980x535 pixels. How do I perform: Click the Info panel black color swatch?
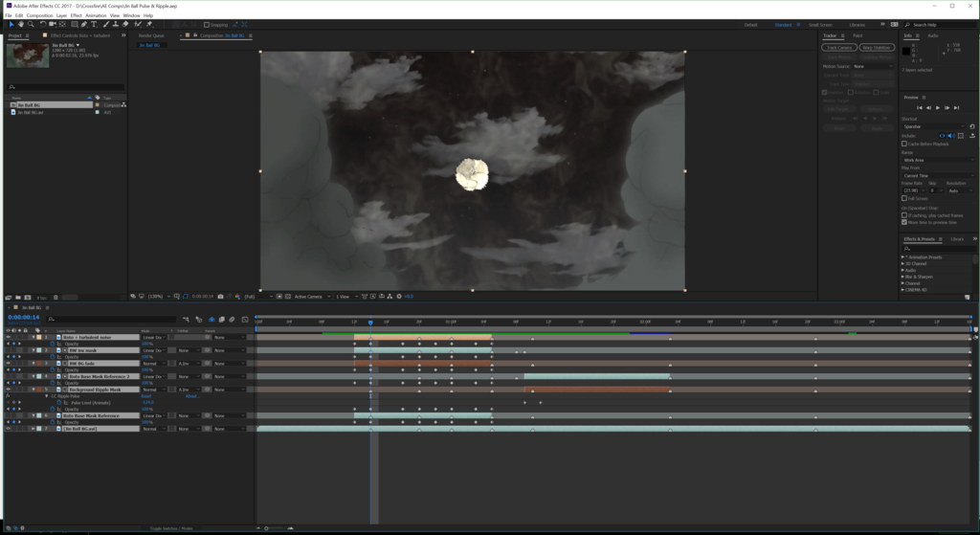pos(906,51)
